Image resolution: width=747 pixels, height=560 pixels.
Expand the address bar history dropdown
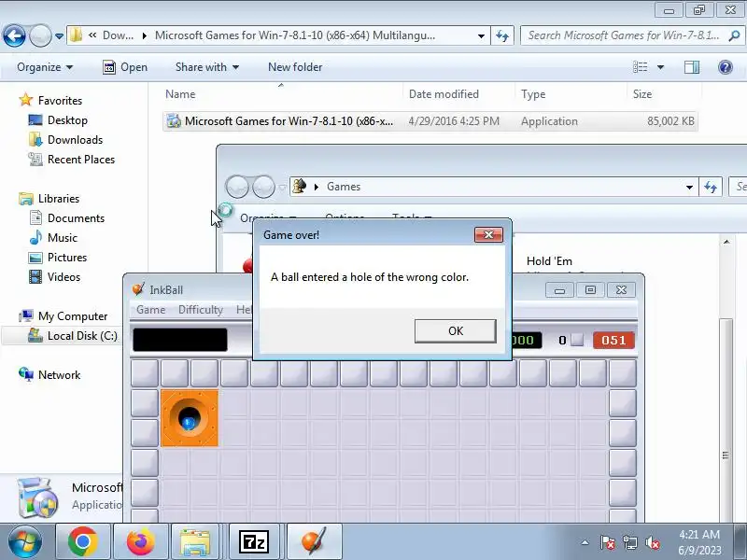point(481,35)
